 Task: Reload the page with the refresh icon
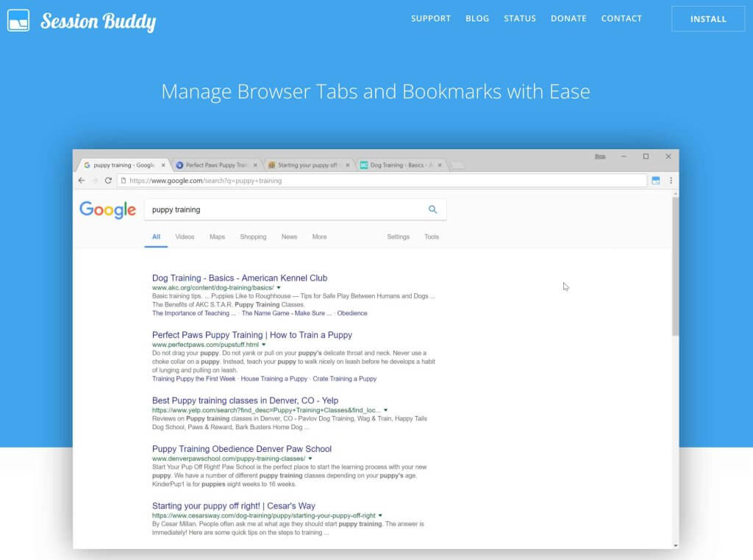pos(108,180)
